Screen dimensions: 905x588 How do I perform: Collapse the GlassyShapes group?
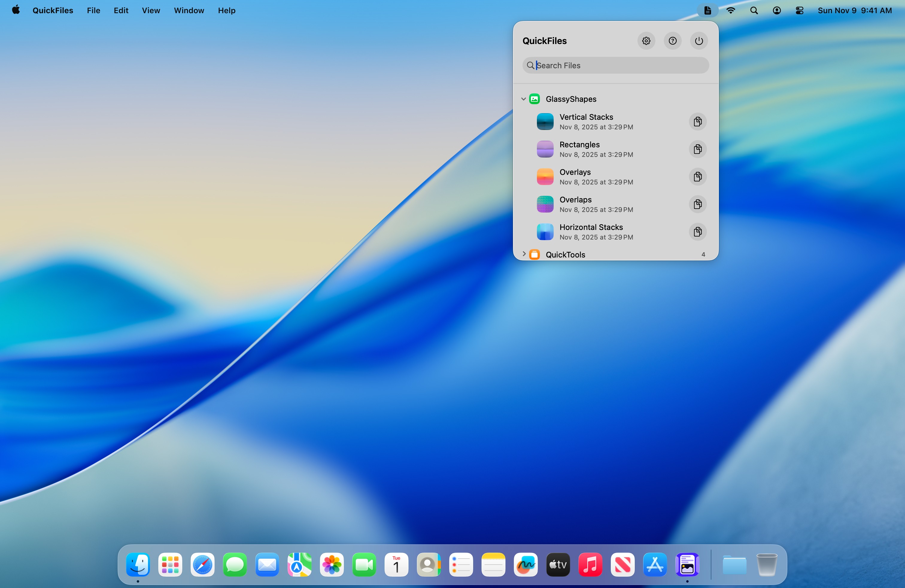pyautogui.click(x=524, y=98)
